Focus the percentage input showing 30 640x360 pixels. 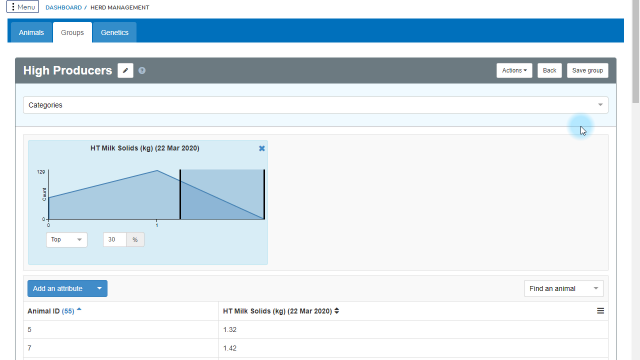(115, 240)
